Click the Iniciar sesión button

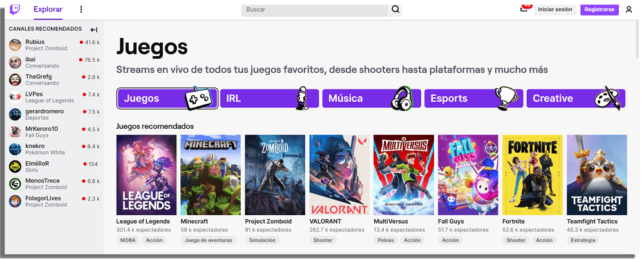[x=555, y=10]
